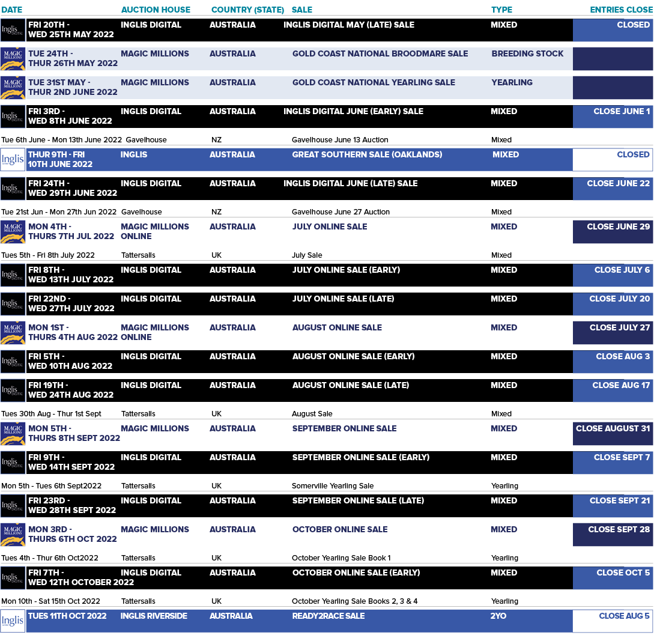The height and width of the screenshot is (644, 660).
Task: Select the 'BREEDING STOCK' type cell
Action: point(527,53)
